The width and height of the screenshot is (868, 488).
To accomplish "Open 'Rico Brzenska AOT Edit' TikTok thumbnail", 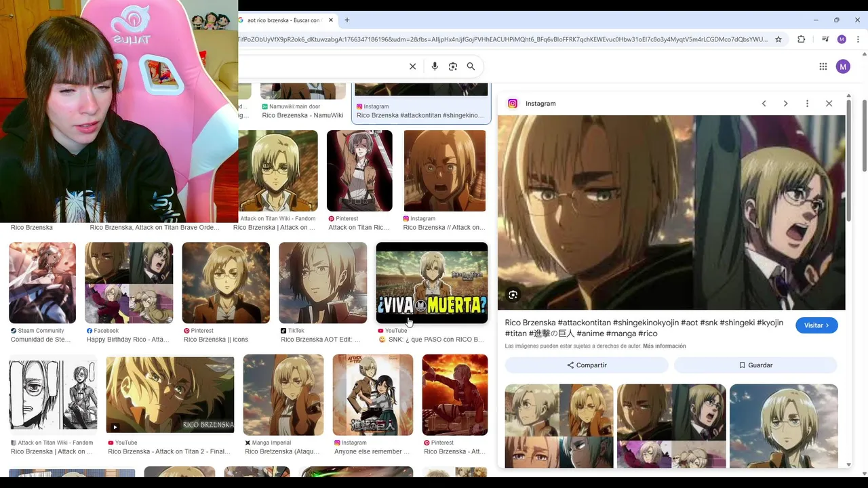I will click(x=323, y=283).
